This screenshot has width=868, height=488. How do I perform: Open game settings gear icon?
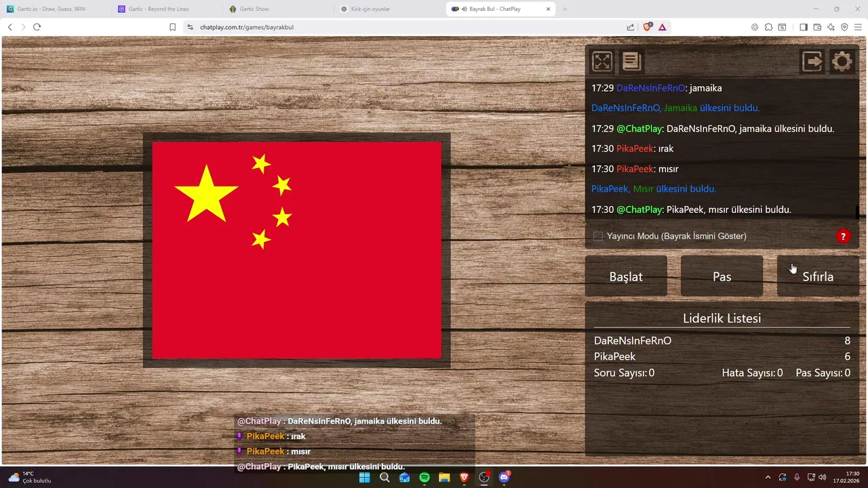pyautogui.click(x=842, y=62)
